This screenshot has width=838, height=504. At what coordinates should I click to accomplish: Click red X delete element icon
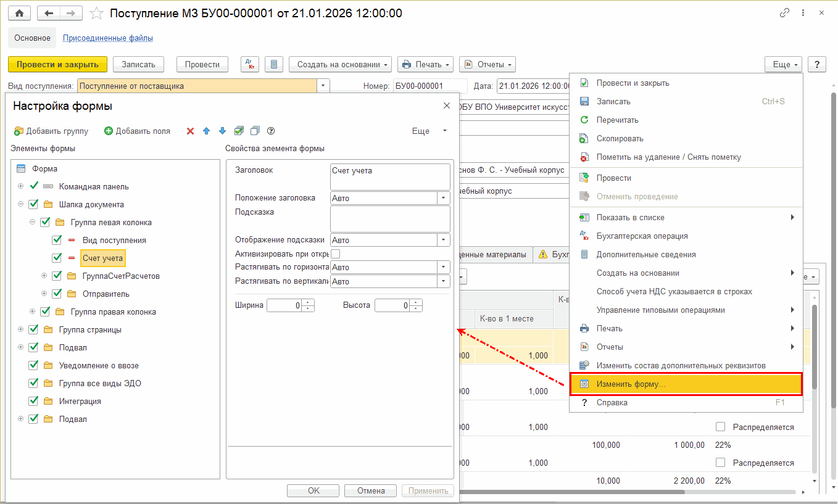tap(190, 131)
